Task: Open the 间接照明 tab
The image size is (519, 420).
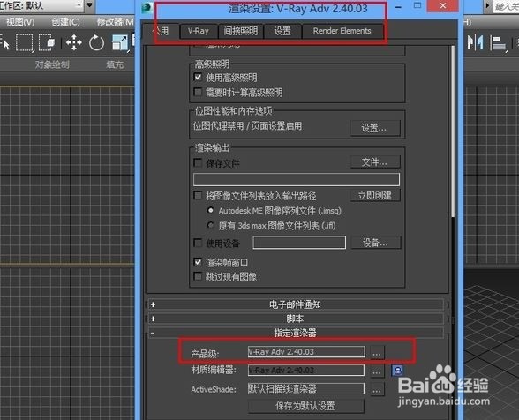Action: click(241, 31)
